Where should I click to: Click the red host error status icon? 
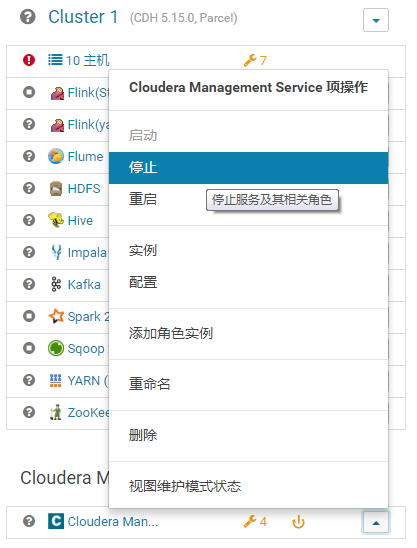pos(29,60)
